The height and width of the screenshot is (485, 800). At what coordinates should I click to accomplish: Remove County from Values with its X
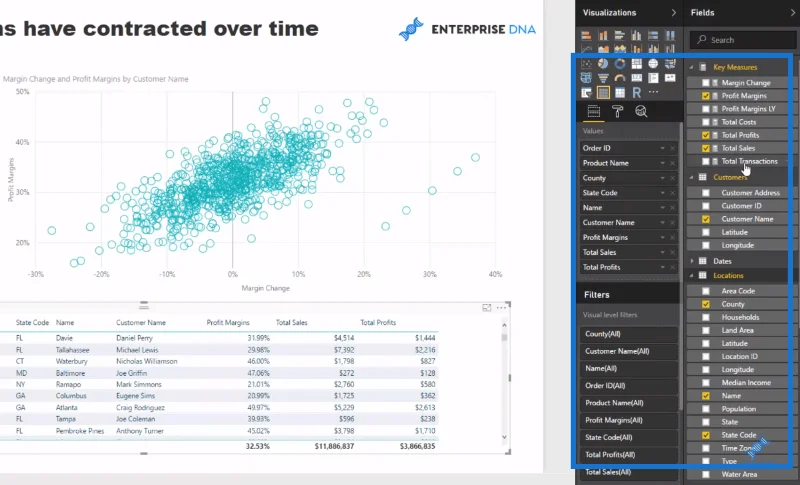pyautogui.click(x=672, y=178)
